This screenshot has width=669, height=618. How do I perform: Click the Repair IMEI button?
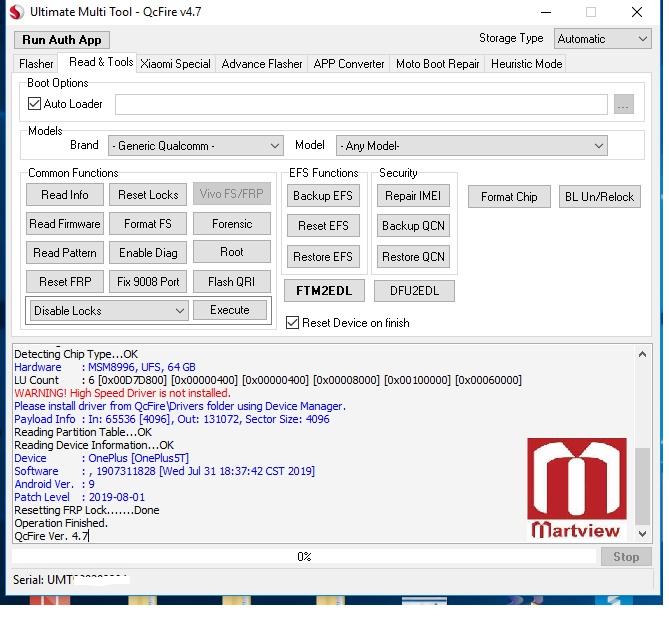pyautogui.click(x=413, y=195)
